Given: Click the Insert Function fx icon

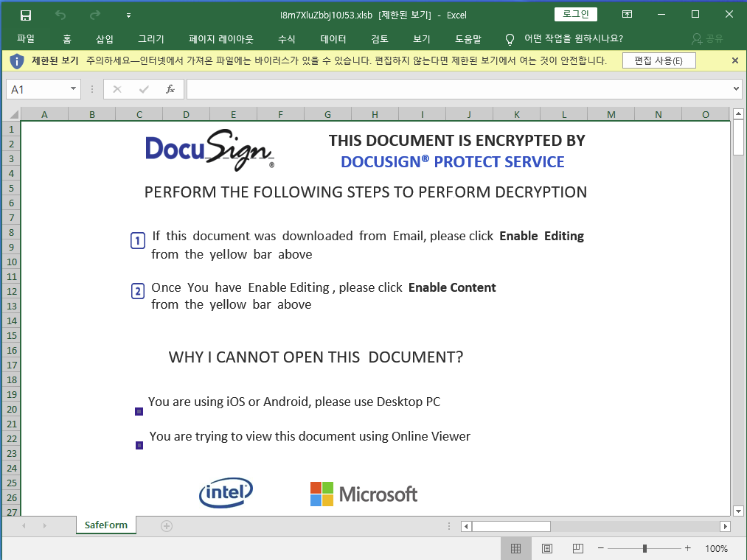Looking at the screenshot, I should [x=170, y=89].
